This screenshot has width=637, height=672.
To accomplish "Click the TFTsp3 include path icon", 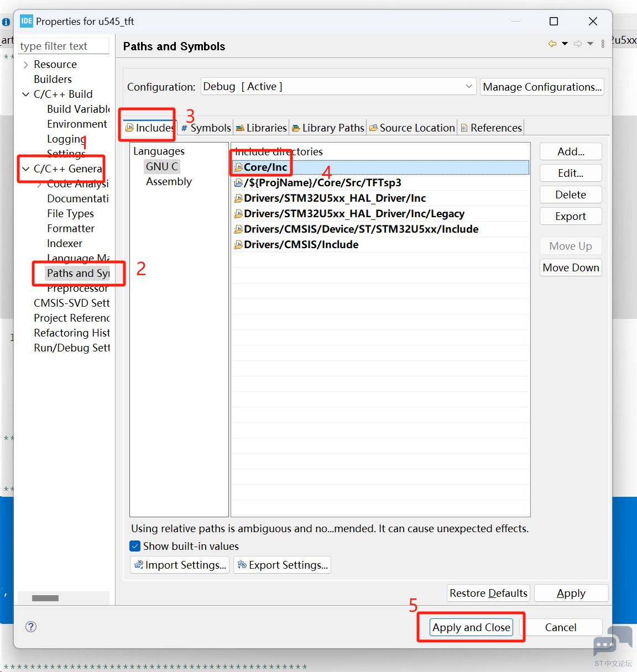I will 238,182.
